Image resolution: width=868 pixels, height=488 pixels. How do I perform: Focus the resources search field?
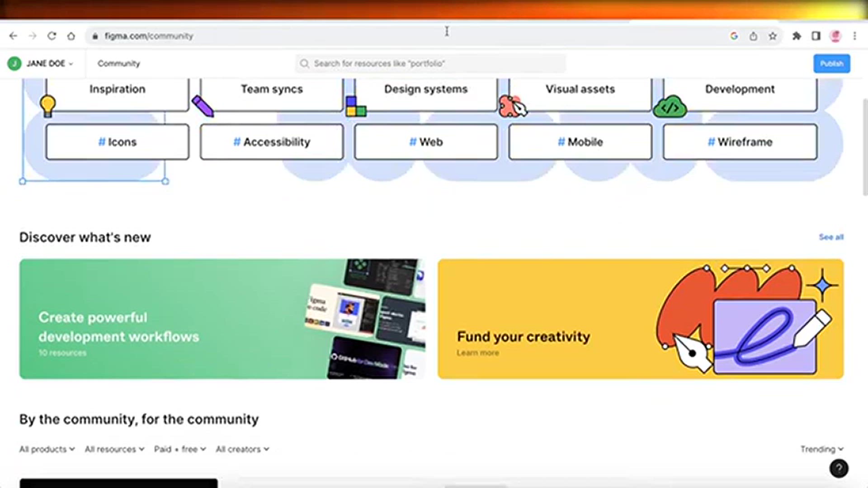[429, 64]
